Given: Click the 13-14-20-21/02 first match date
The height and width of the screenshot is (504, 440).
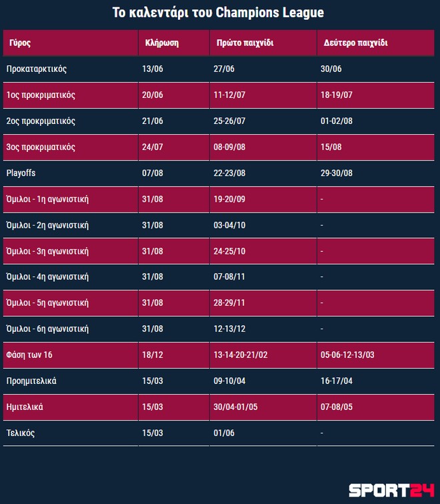Looking at the screenshot, I should point(240,355).
